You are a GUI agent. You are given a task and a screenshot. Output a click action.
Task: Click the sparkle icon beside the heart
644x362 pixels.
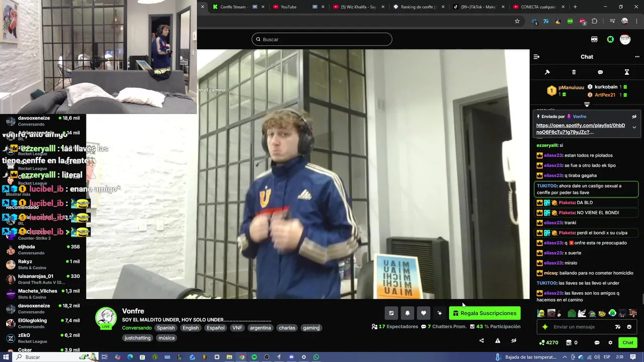coord(440,313)
